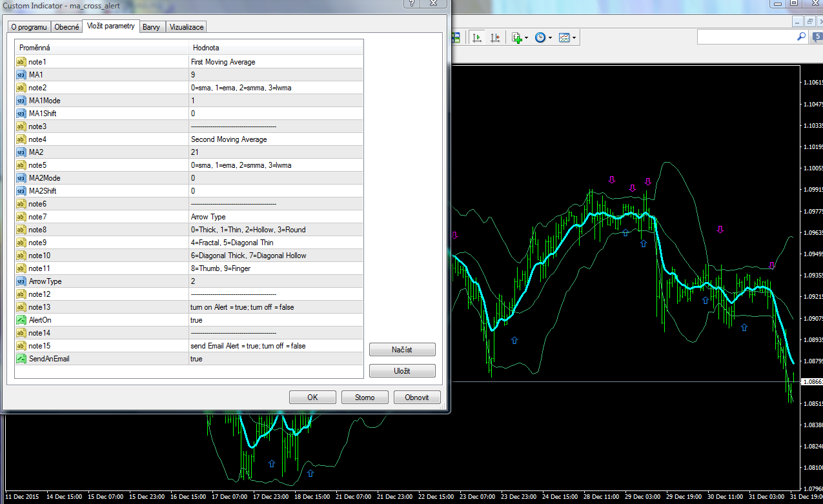The image size is (823, 504).
Task: Click the Načíst button
Action: pos(402,350)
